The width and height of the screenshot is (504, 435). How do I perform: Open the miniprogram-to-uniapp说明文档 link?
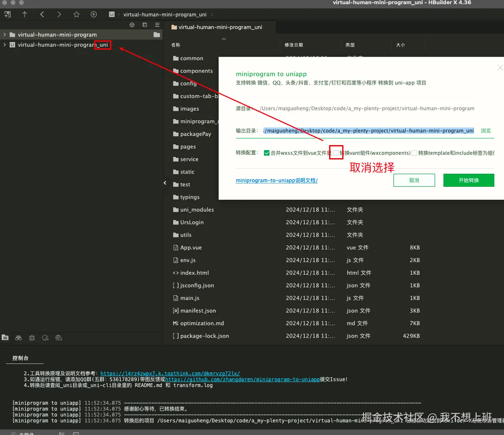(277, 180)
